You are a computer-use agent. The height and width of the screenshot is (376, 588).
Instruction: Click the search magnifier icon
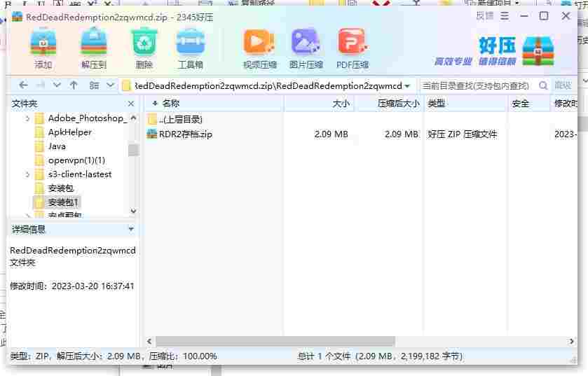coord(543,85)
